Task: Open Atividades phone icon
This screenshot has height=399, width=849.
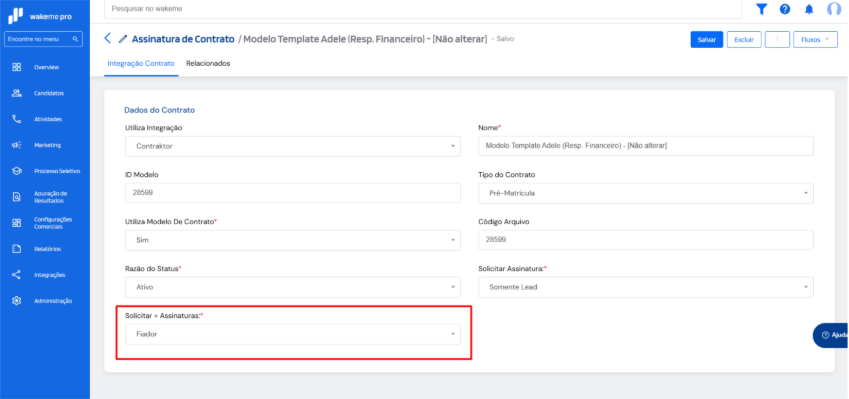Action: [17, 119]
